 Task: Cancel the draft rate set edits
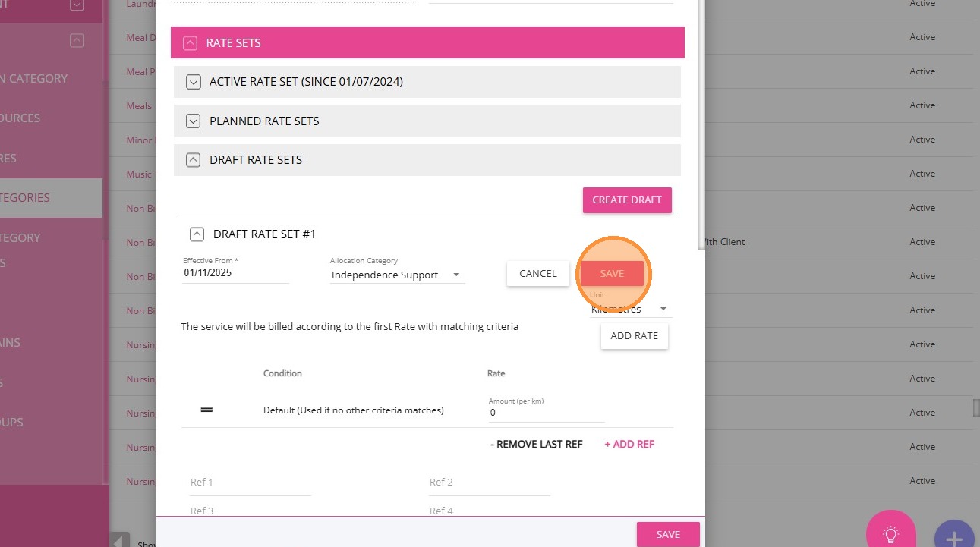click(537, 273)
